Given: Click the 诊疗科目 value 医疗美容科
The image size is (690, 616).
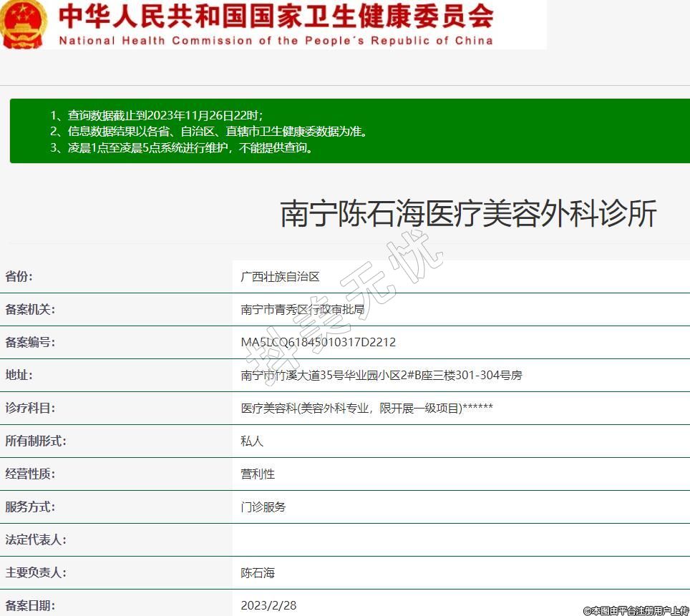Looking at the screenshot, I should pyautogui.click(x=366, y=409).
